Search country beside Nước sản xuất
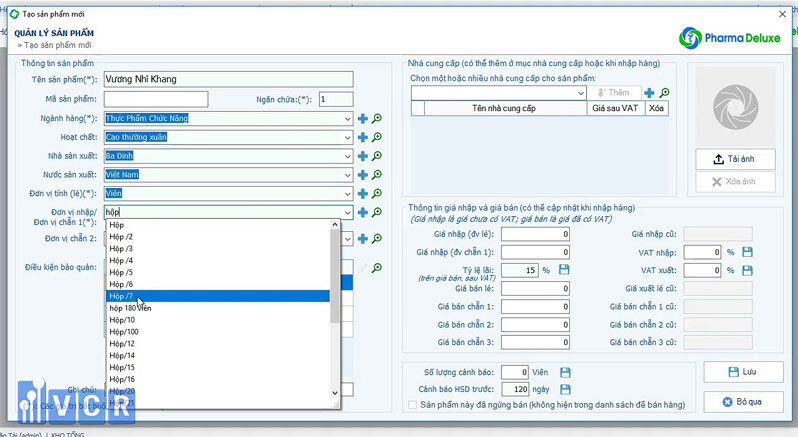798x437 pixels. (377, 175)
